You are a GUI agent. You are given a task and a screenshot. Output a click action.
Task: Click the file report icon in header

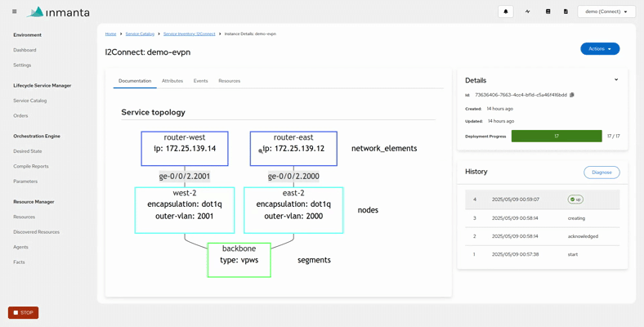[566, 11]
